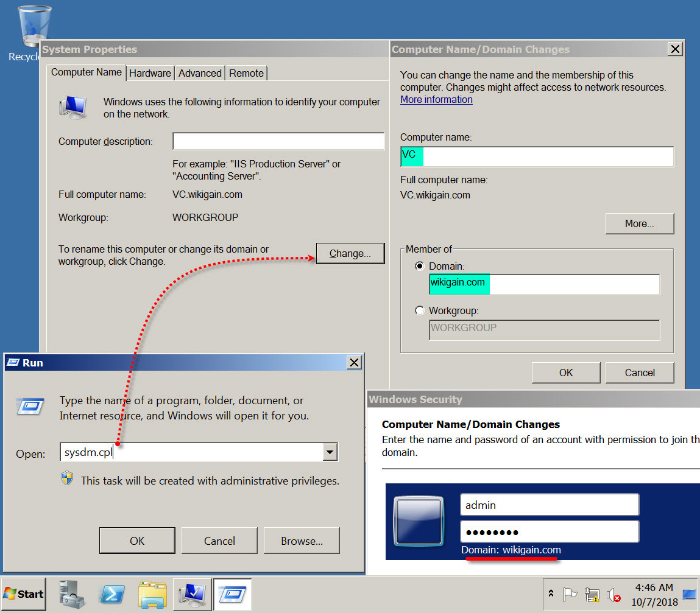Click the More... button
700x613 pixels.
pos(639,223)
